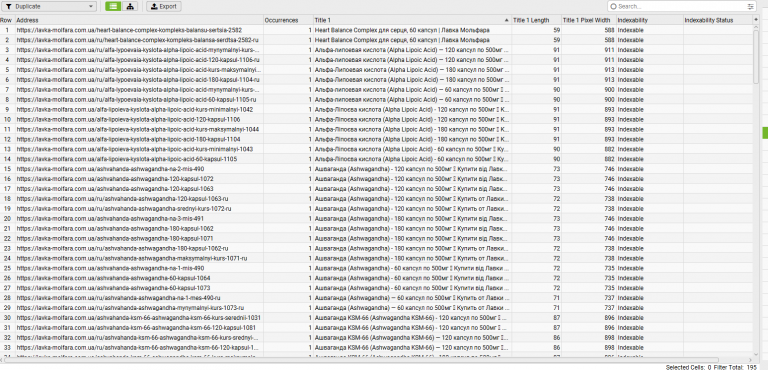The image size is (768, 370).
Task: Select URL alfa-lypoevaia-kyslota-alpha-lipoic-acid-120-kapsul-1106-ru
Action: pos(138,60)
